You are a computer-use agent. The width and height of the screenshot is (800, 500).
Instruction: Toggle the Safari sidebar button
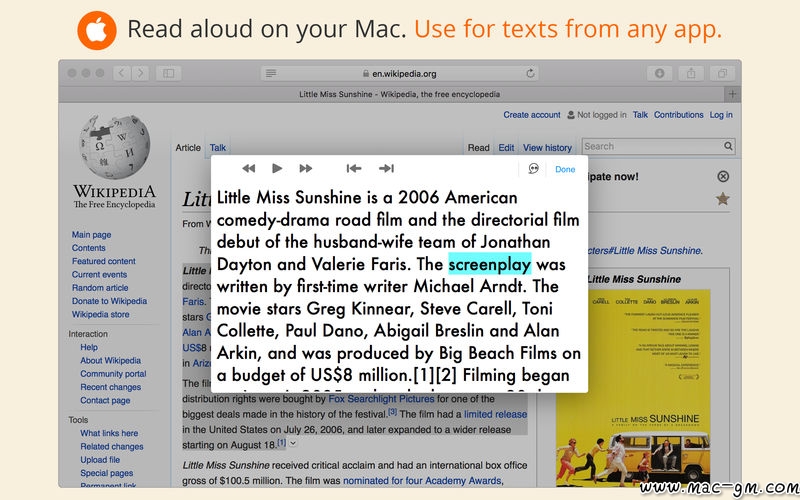click(x=168, y=73)
